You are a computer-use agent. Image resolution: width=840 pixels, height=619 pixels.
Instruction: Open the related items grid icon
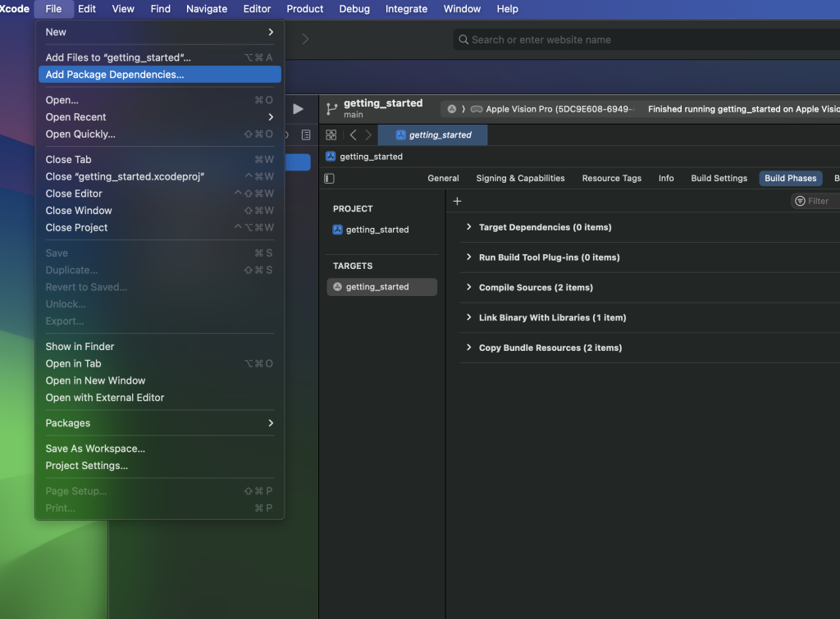pyautogui.click(x=331, y=135)
